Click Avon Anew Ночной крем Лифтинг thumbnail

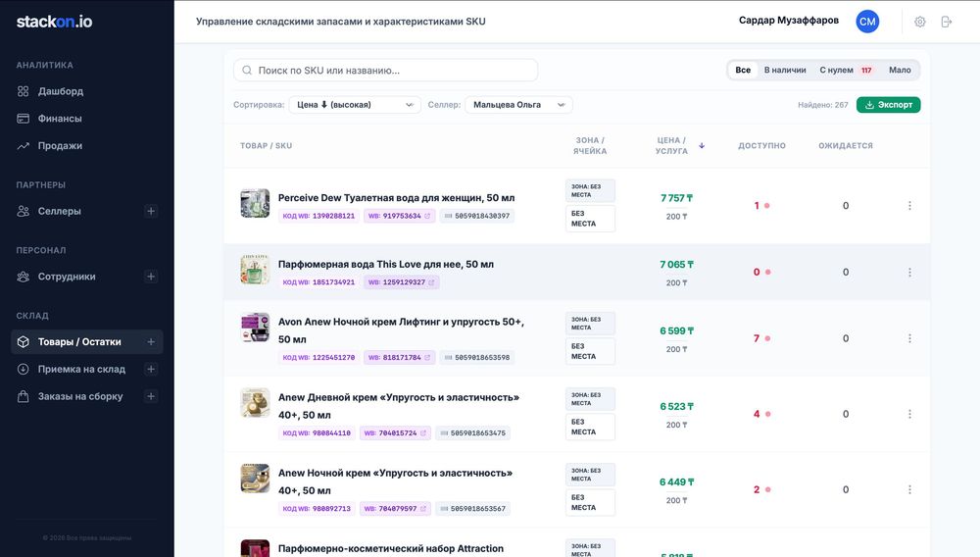(x=255, y=327)
